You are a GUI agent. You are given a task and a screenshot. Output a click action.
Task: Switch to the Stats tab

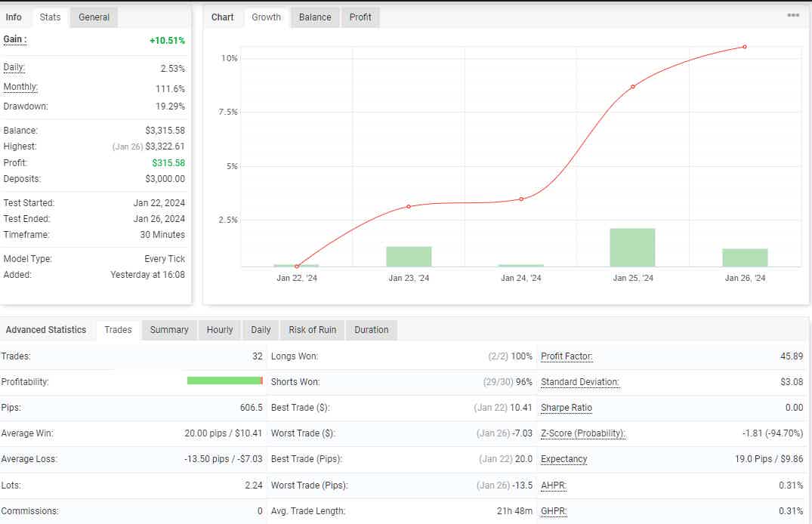coord(50,17)
